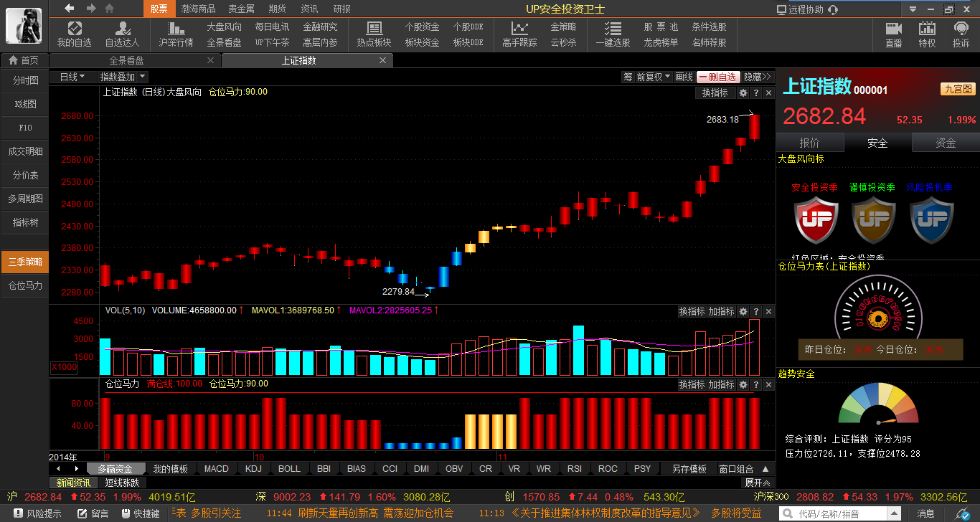Click 展开 to expand news panel
980x522 pixels.
click(758, 483)
